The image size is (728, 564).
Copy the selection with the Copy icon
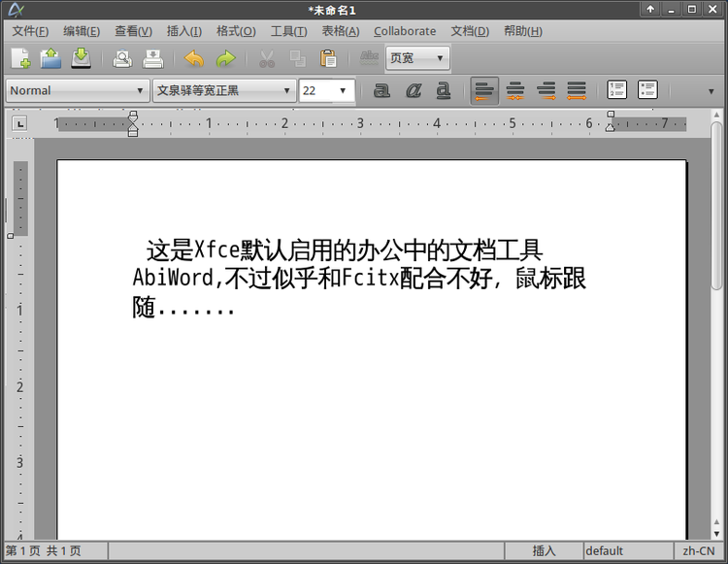297,58
